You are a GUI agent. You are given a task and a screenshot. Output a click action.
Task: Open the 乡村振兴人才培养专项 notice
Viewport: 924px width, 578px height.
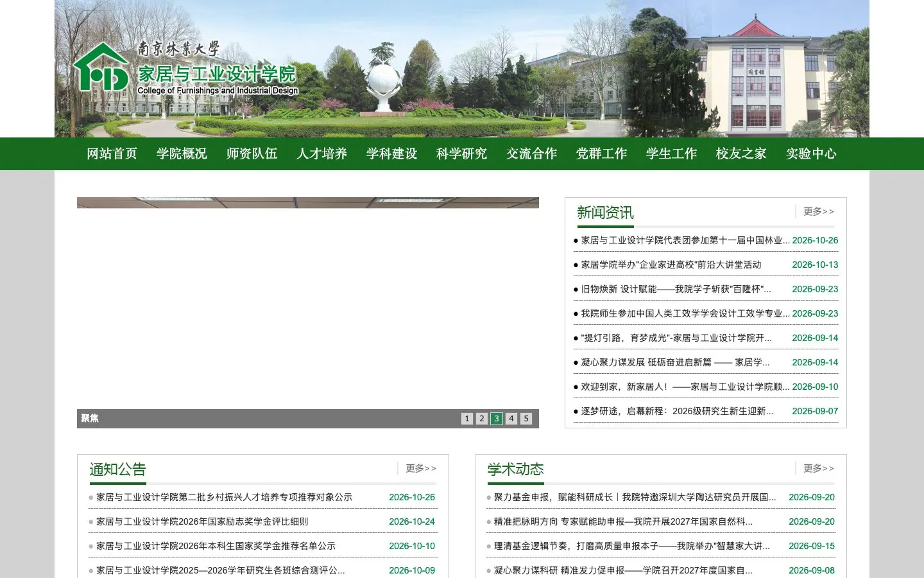click(224, 497)
